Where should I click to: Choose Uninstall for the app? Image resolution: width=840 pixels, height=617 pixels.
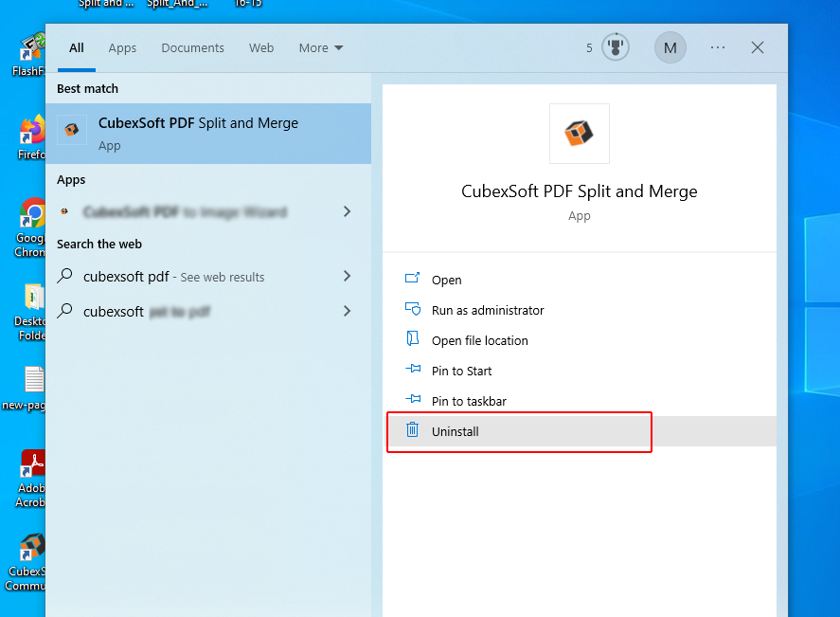(x=581, y=431)
